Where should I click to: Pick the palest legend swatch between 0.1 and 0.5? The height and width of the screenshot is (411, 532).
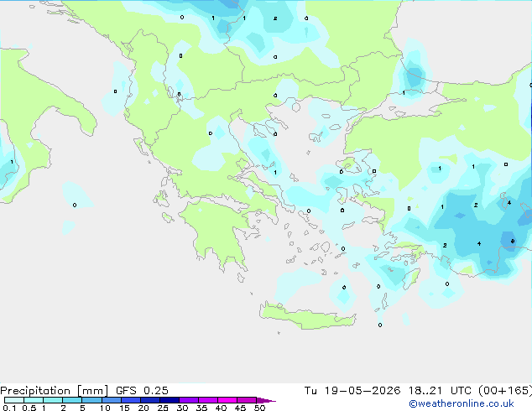click(14, 400)
